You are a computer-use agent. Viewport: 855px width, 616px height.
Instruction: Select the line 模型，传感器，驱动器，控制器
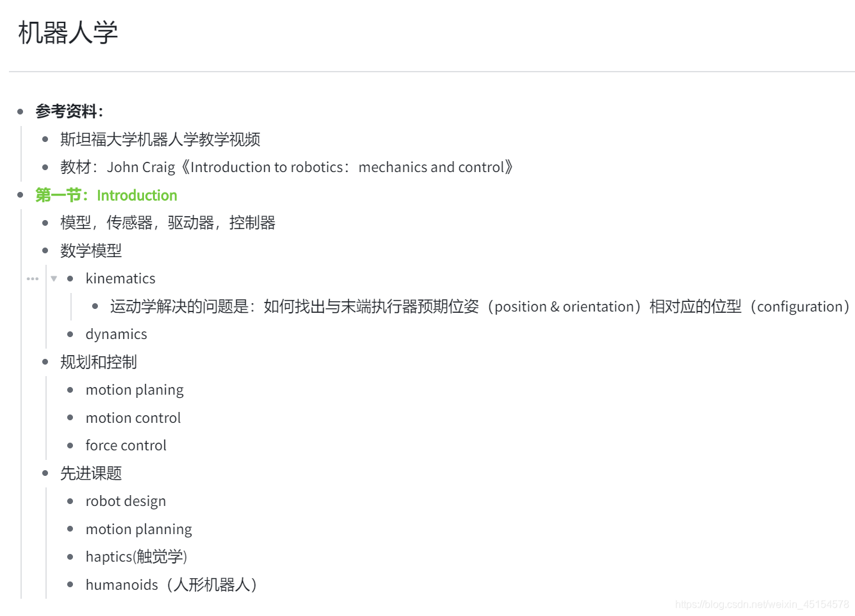click(x=168, y=223)
